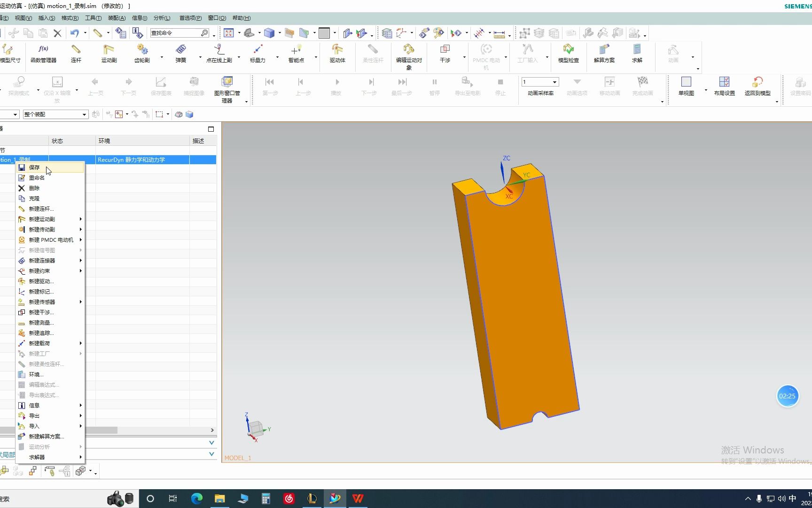
Task: Choose 保存 from the context menu
Action: [x=34, y=167]
